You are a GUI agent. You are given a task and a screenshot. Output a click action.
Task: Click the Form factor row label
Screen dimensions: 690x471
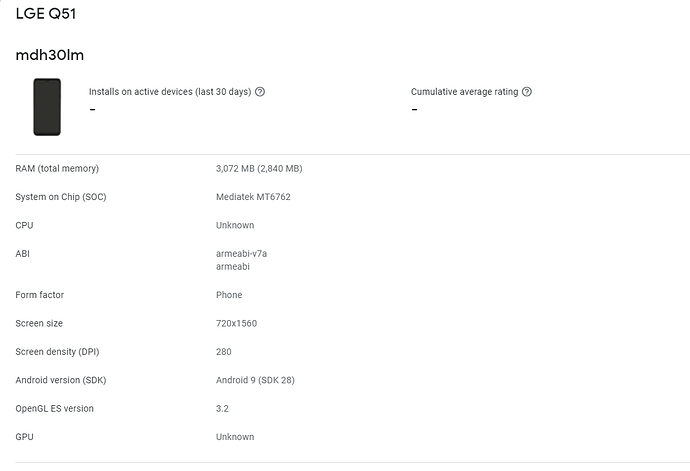(x=40, y=295)
